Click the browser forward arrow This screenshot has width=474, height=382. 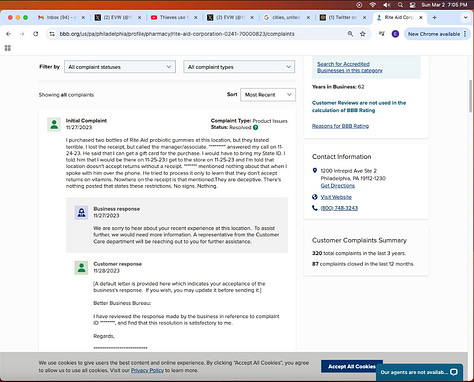[22, 34]
